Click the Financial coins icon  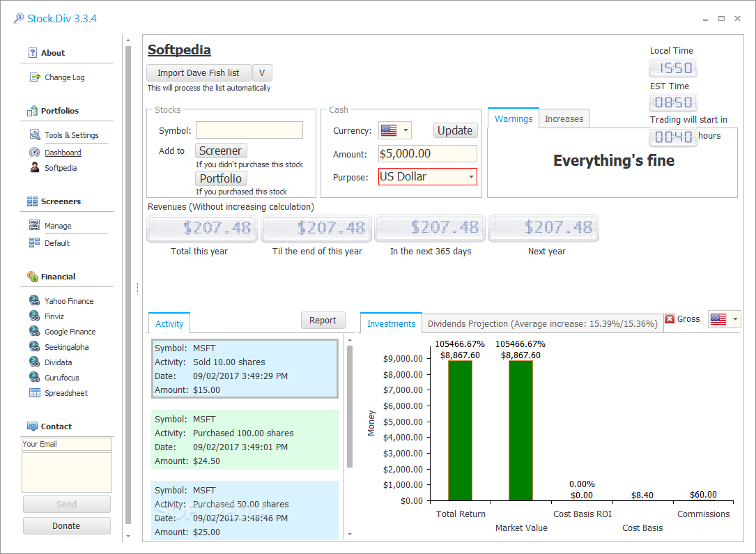(x=32, y=276)
